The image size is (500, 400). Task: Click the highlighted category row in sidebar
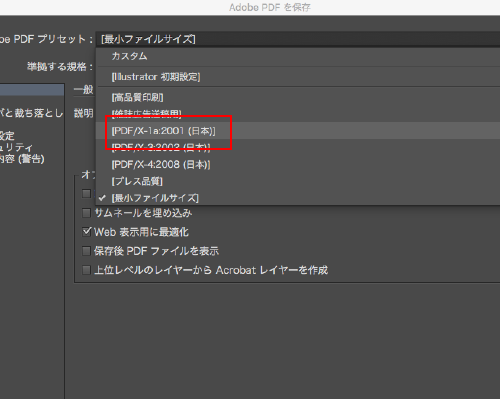[32, 90]
